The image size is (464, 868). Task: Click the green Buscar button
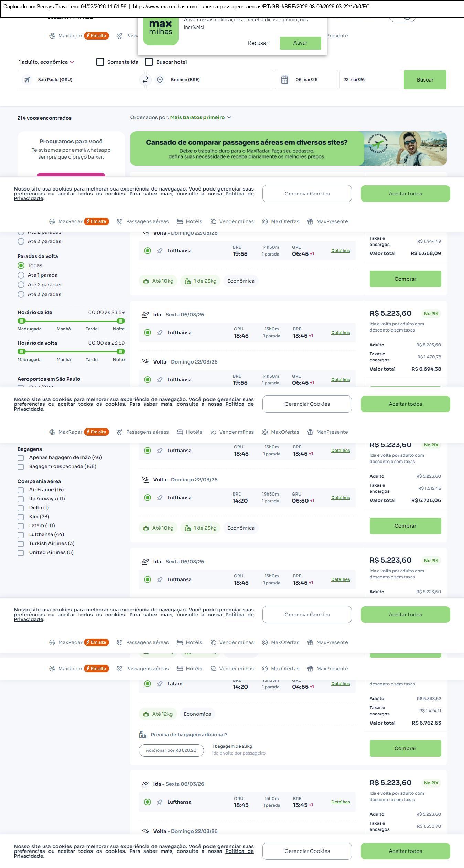[x=425, y=80]
